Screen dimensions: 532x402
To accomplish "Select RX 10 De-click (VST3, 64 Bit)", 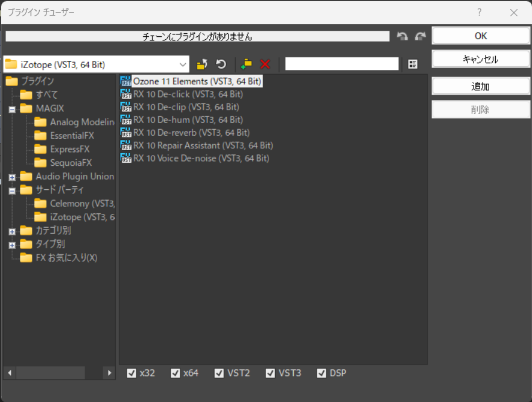I will pyautogui.click(x=188, y=94).
